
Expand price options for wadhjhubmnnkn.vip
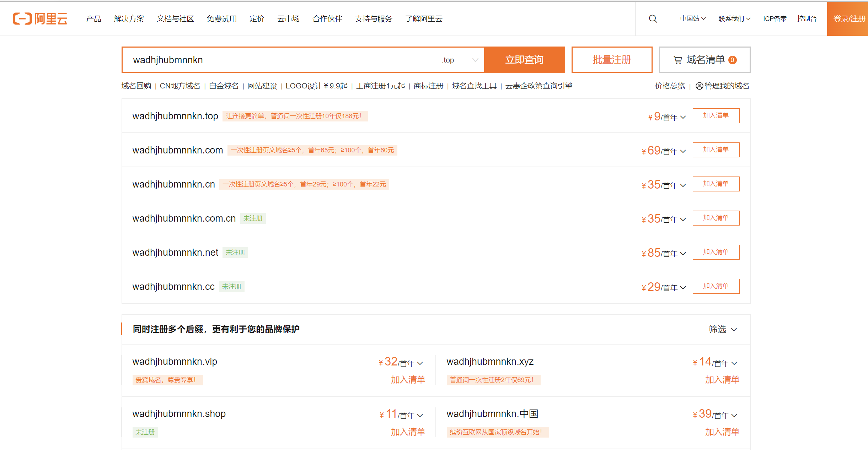420,363
